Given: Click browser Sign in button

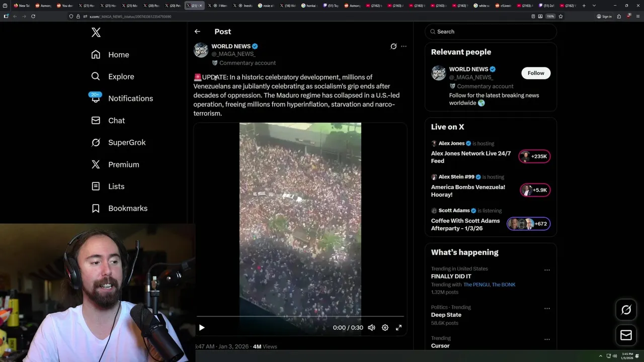Looking at the screenshot, I should 604,17.
